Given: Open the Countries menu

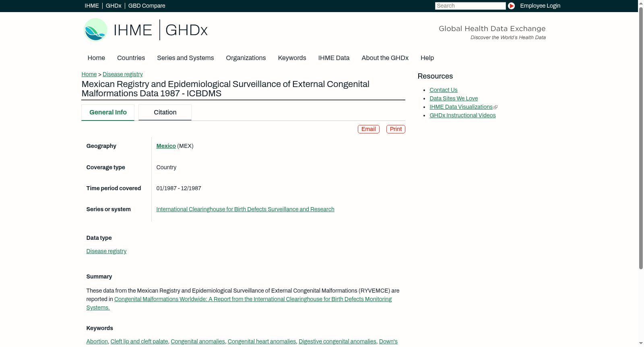Looking at the screenshot, I should point(131,58).
